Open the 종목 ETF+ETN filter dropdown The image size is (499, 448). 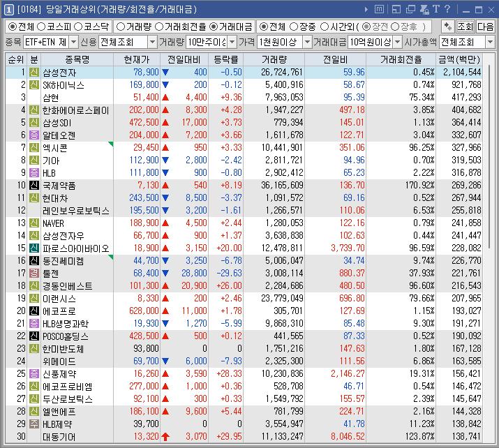click(x=73, y=42)
